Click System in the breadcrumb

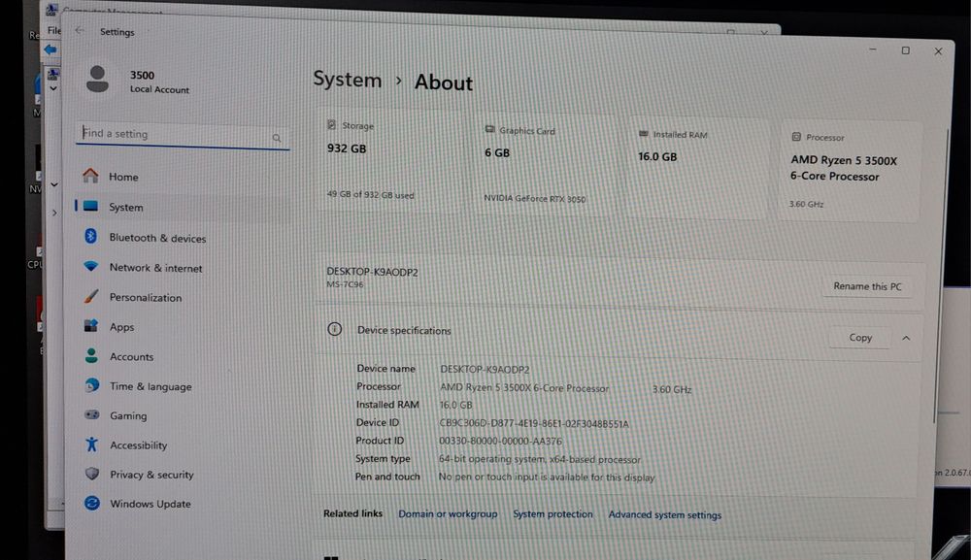coord(347,80)
